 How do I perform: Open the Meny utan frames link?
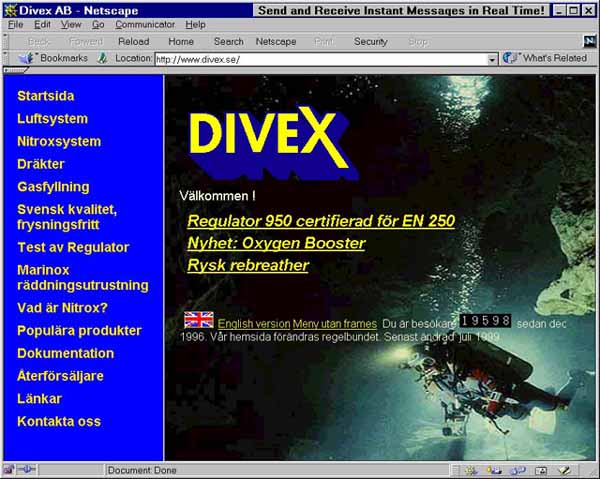pyautogui.click(x=335, y=324)
